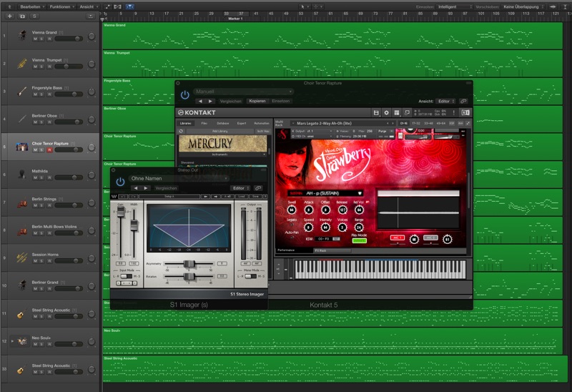Solo the Vienna Trumpet track

pyautogui.click(x=41, y=67)
